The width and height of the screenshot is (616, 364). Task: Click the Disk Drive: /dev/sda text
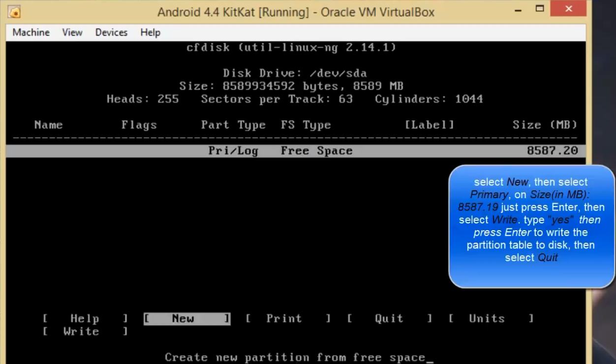tap(295, 73)
